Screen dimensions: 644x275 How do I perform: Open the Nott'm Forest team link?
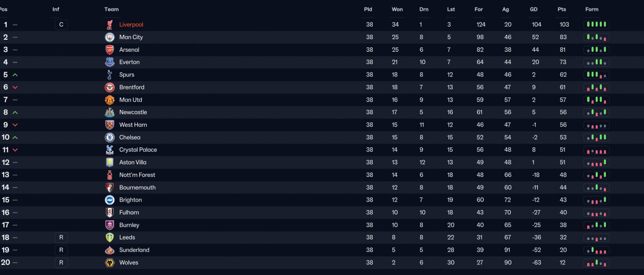coord(137,175)
